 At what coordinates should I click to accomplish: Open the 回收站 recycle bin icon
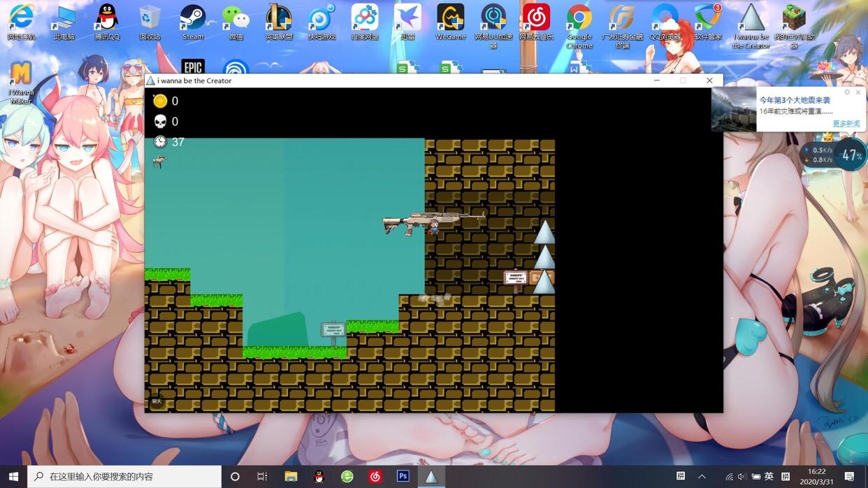pyautogui.click(x=150, y=22)
